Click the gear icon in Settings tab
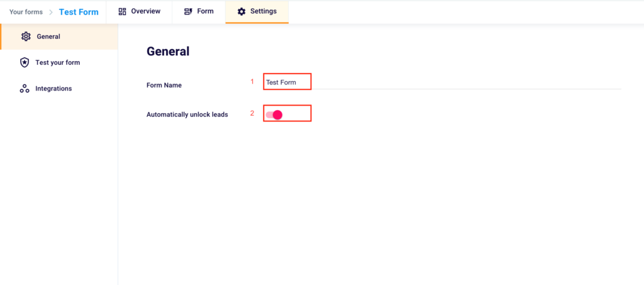Viewport: 644px width, 285px height. point(241,11)
